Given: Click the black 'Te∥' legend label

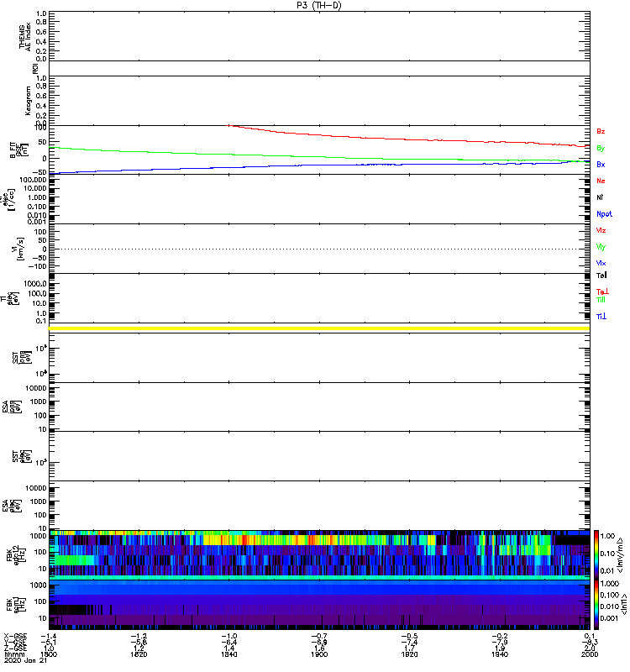Looking at the screenshot, I should [601, 276].
